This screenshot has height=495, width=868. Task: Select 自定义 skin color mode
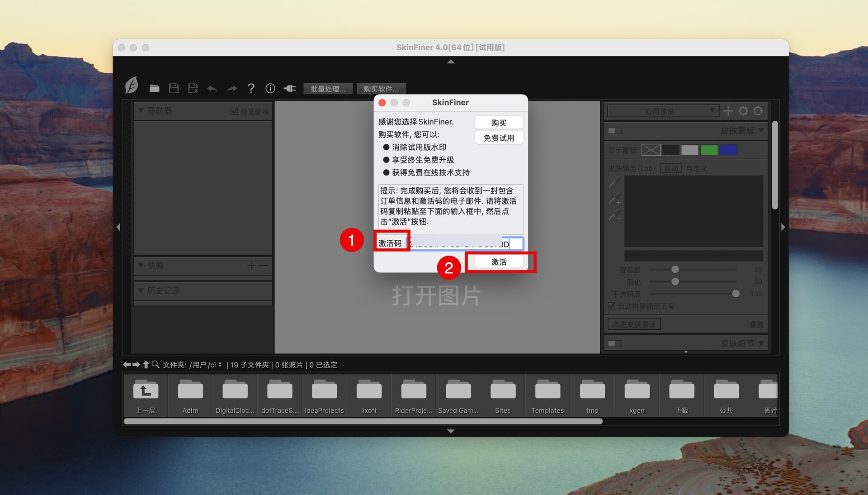coord(696,168)
